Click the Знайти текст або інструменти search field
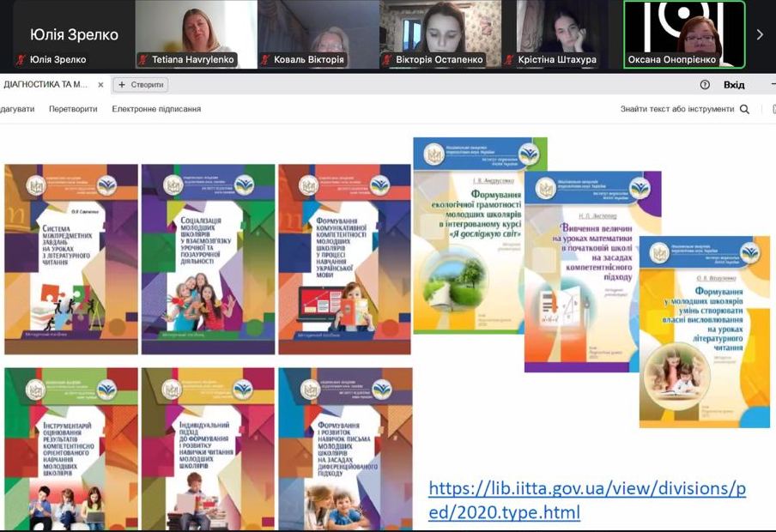Screen dimensions: 776x532 (x=676, y=109)
